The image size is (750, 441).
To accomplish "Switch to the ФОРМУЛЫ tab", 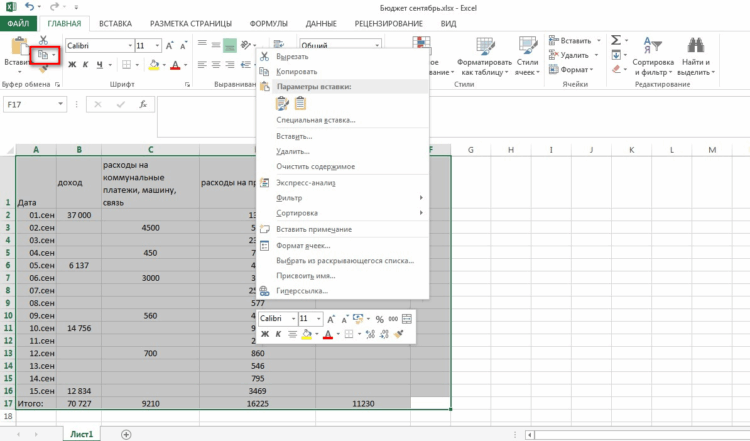I will click(x=268, y=23).
